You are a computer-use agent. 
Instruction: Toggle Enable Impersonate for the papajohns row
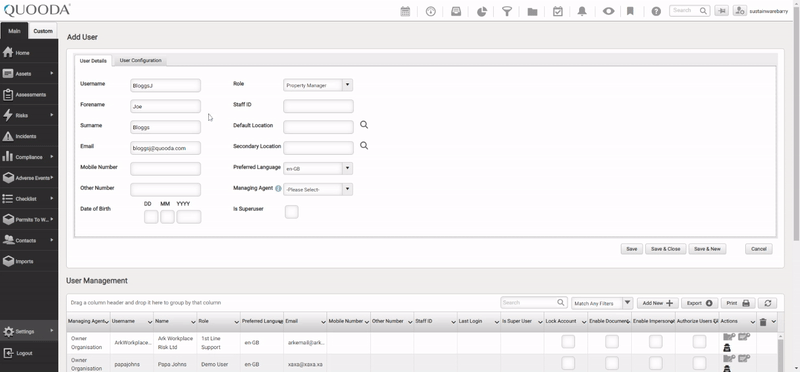pos(656,363)
